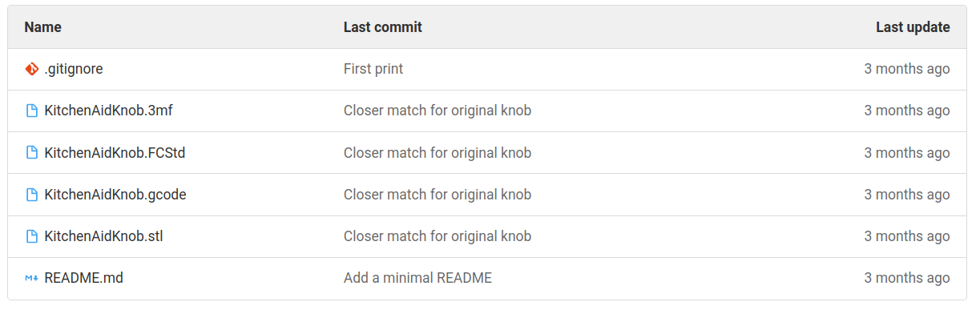Click the file icon next to KitchenAidKnob.gcode
The height and width of the screenshot is (314, 980).
32,195
